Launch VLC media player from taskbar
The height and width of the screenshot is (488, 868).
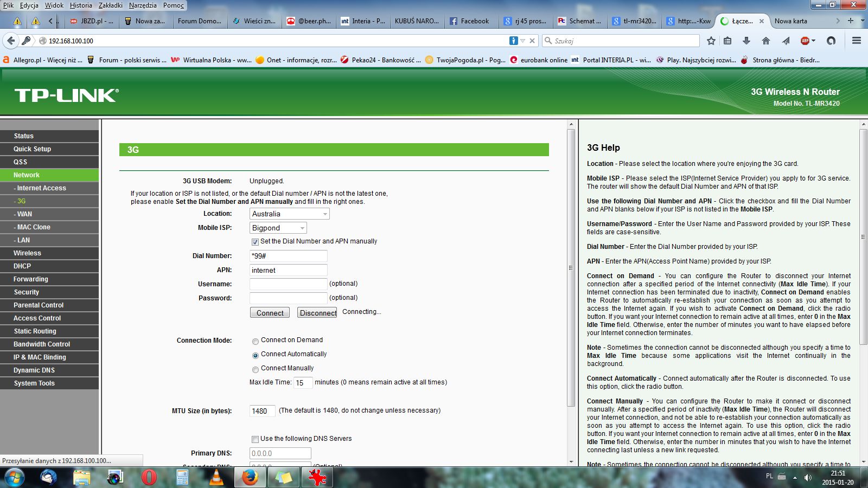tap(216, 477)
